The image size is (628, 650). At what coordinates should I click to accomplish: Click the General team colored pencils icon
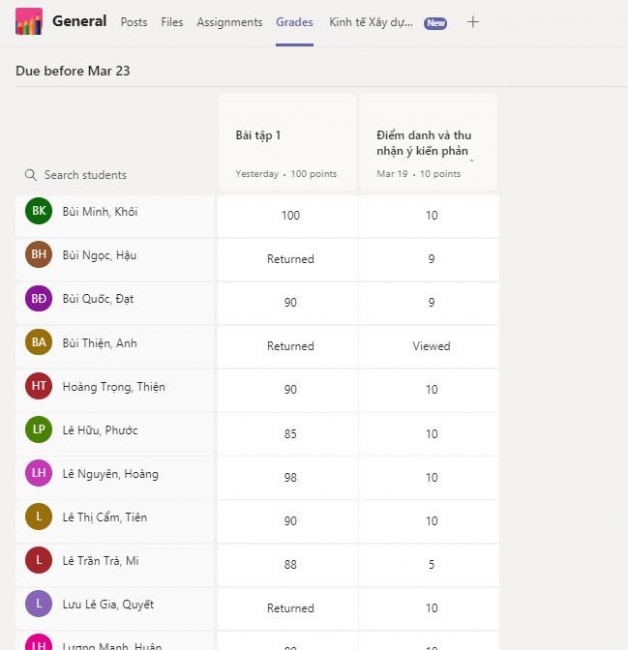point(29,21)
